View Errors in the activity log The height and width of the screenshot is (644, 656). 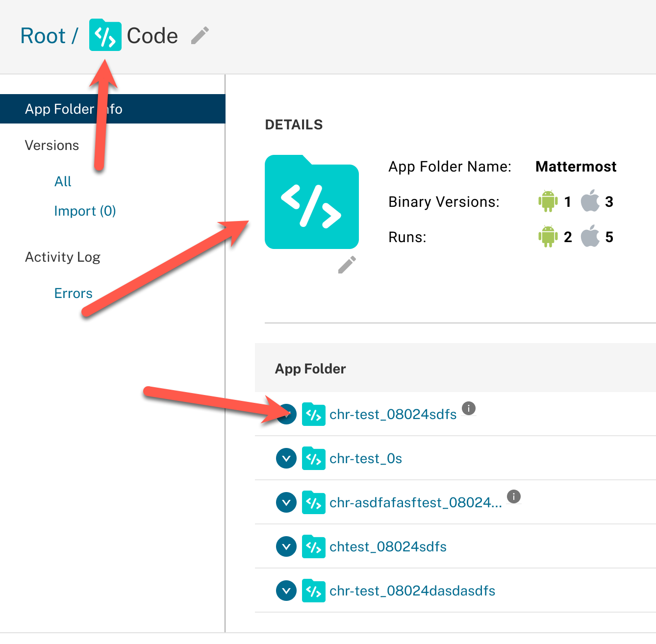pos(74,293)
